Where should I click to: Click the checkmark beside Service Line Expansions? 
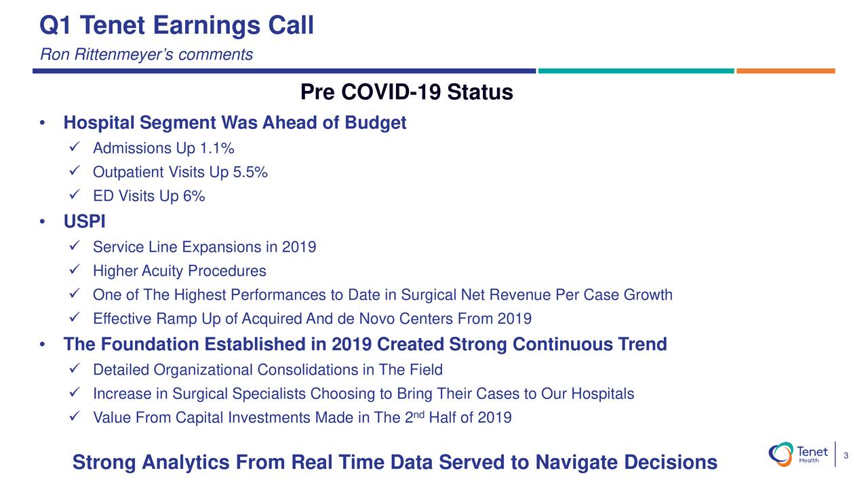point(76,246)
